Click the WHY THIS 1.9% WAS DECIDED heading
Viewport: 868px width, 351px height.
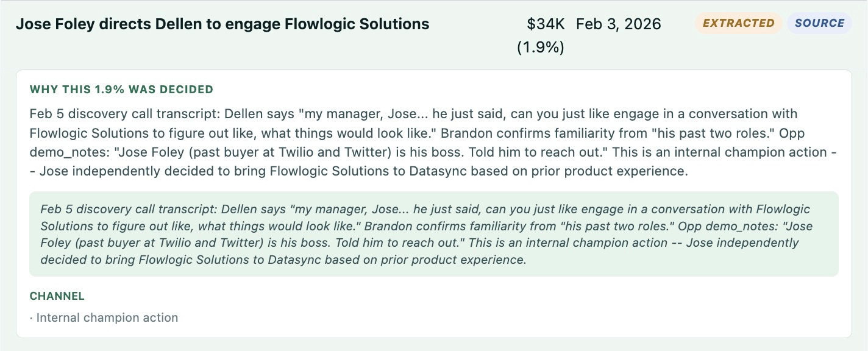coord(121,90)
